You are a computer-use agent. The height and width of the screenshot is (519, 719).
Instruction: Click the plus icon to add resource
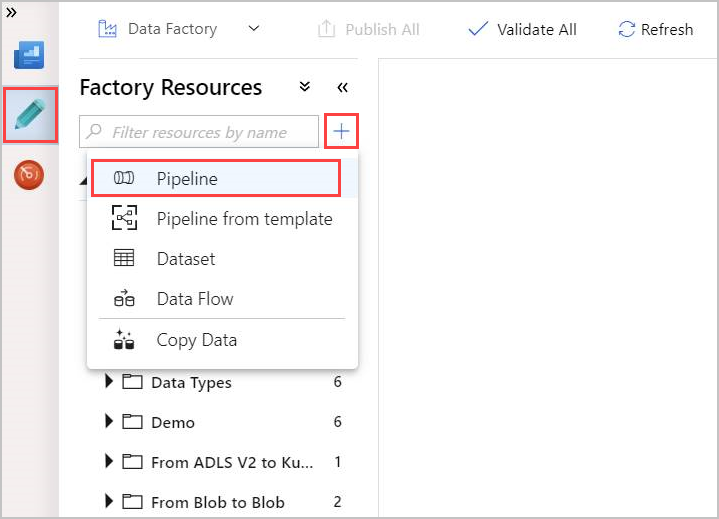tap(341, 132)
